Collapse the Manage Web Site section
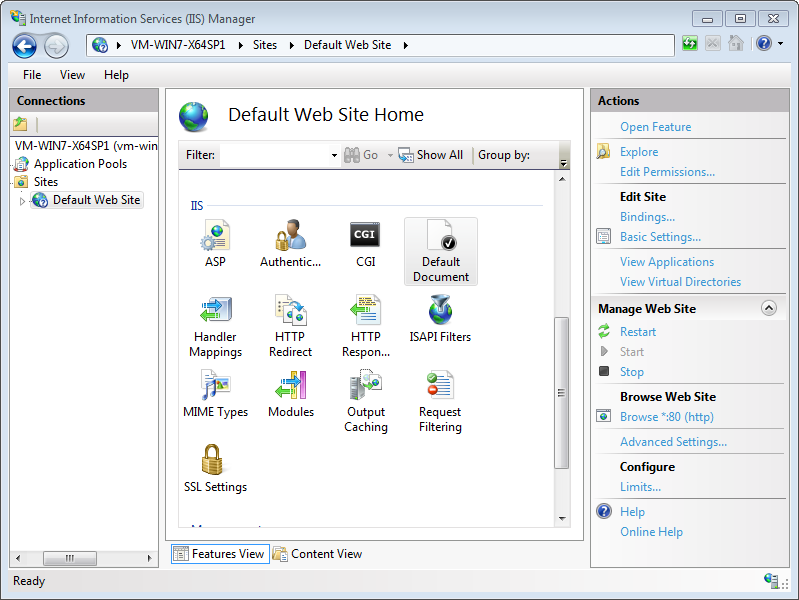Screen dimensions: 799x600 (768, 309)
